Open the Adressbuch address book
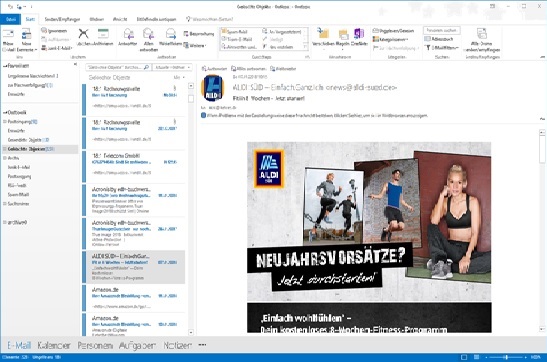Viewport: 547px width, 362px height. (x=439, y=39)
